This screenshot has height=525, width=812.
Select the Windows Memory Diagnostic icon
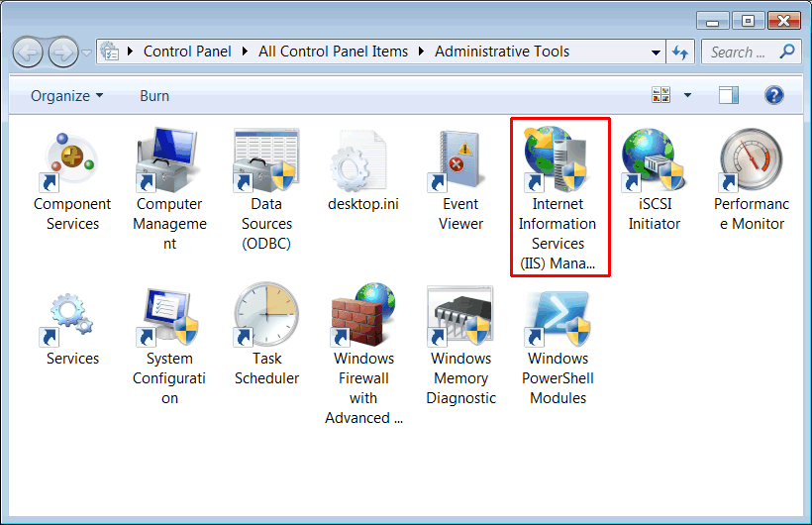click(459, 316)
